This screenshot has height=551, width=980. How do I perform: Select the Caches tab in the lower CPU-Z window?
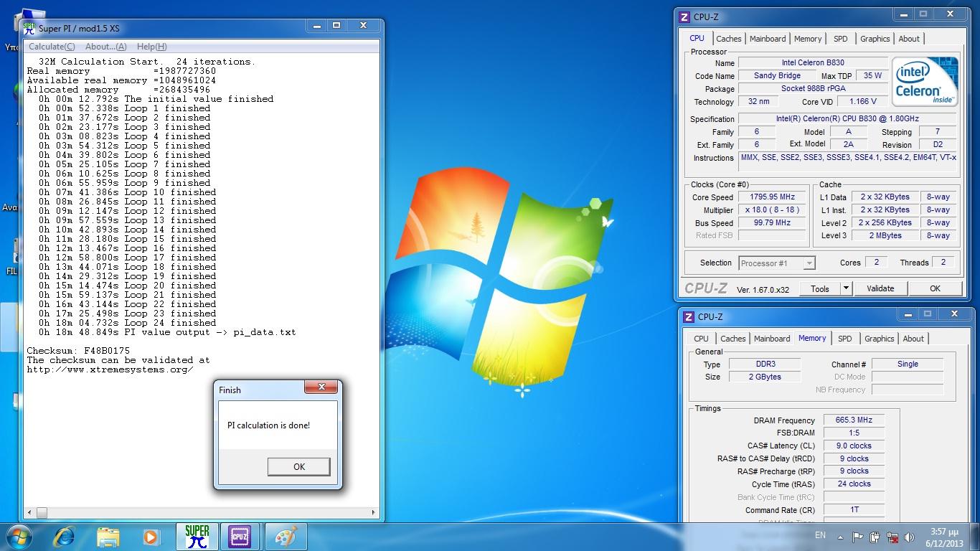point(732,339)
